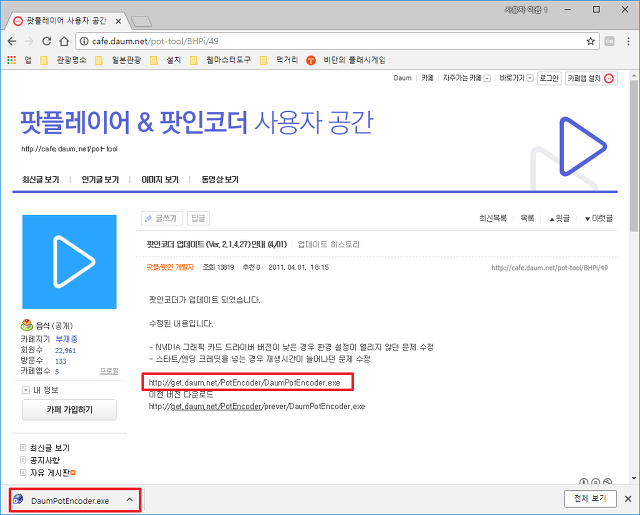Close the 팟플레이어 사용자 공간 tab

(118, 21)
